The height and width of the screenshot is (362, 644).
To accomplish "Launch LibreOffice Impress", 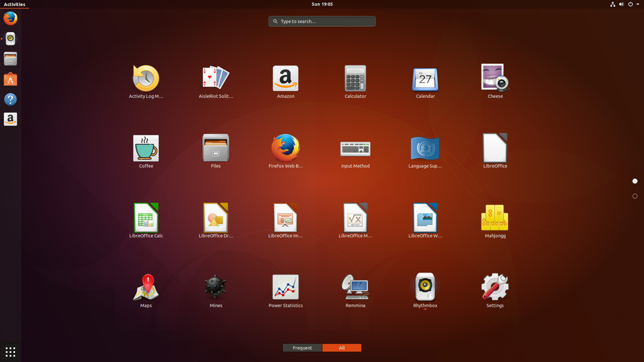I will (x=286, y=221).
